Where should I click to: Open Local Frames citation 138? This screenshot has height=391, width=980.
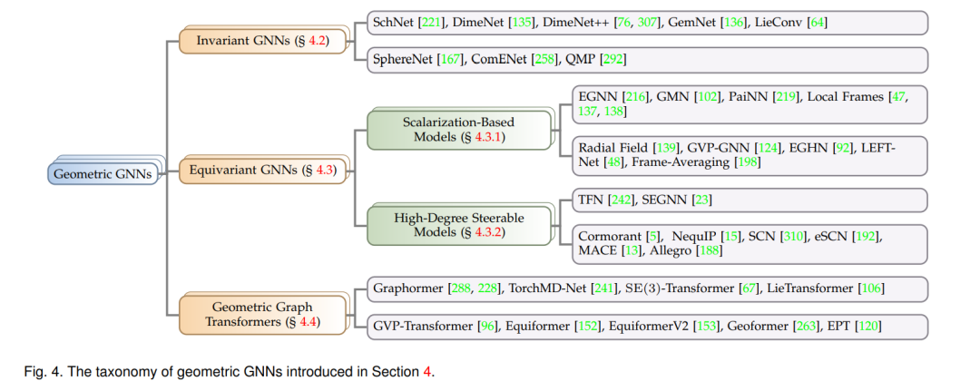(x=612, y=112)
